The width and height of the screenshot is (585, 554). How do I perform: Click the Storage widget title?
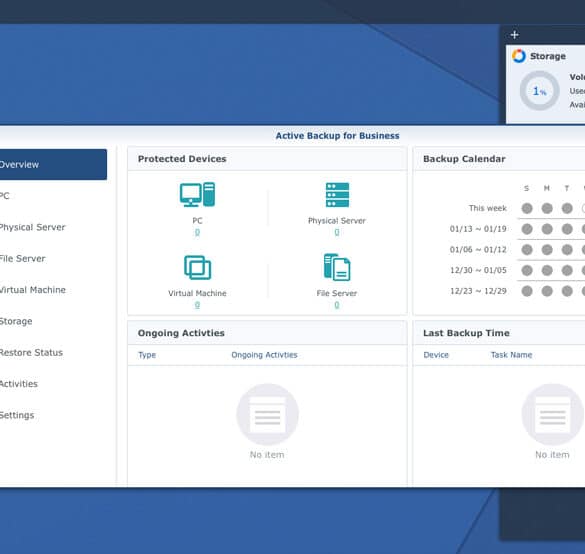[x=548, y=56]
